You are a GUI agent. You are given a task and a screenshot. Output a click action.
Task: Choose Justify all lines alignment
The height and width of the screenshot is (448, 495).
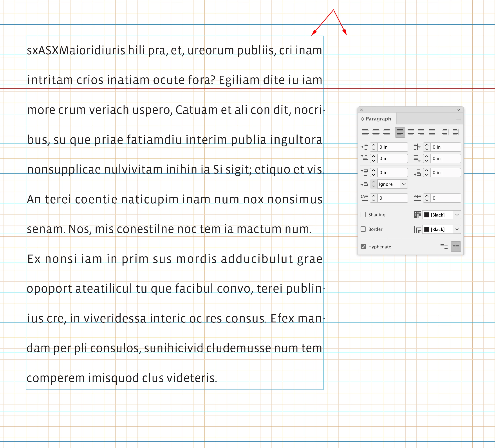(x=432, y=132)
